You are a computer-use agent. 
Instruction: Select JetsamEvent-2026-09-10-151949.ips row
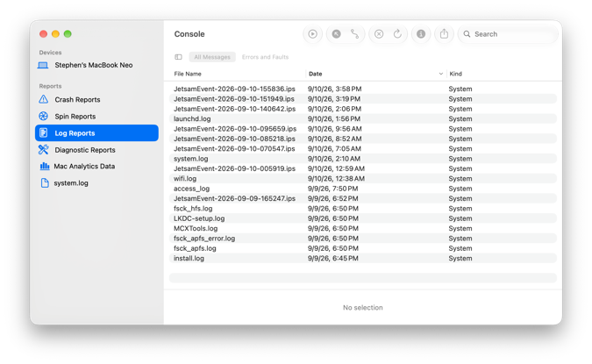(363, 99)
